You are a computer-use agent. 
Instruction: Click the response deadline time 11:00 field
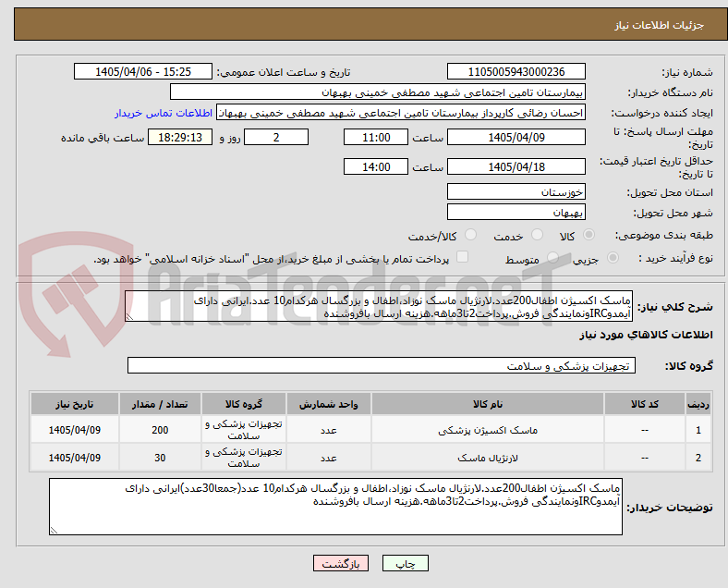(x=376, y=138)
